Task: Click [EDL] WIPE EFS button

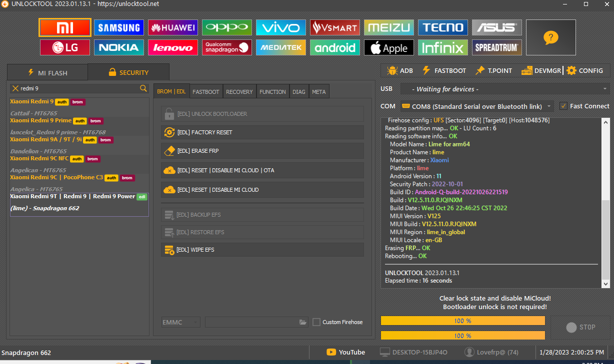Action: 262,250
